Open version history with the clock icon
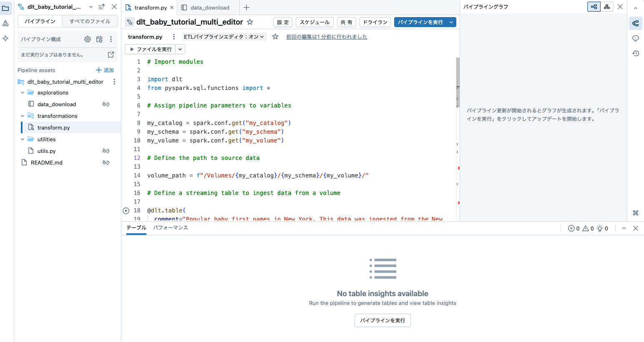644x342 pixels. pos(635,53)
